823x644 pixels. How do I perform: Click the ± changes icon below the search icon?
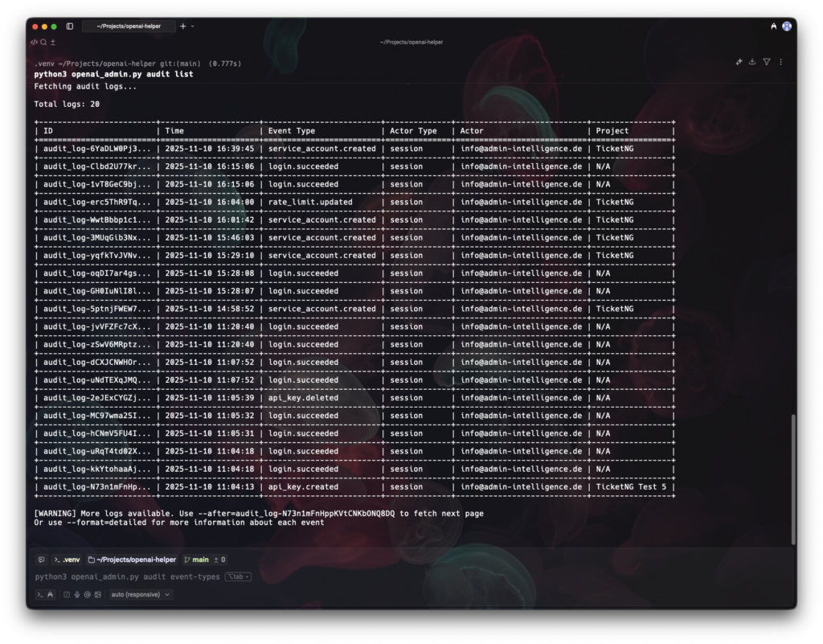point(53,42)
